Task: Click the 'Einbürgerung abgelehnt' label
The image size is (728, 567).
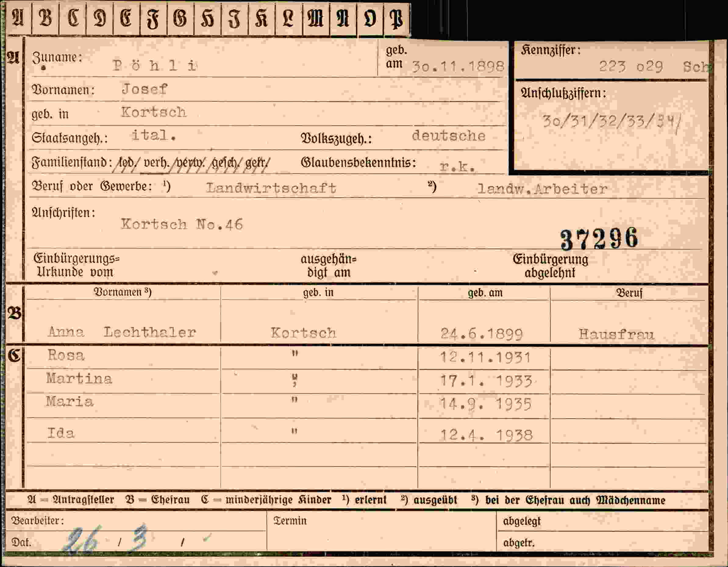Action: 550,266
